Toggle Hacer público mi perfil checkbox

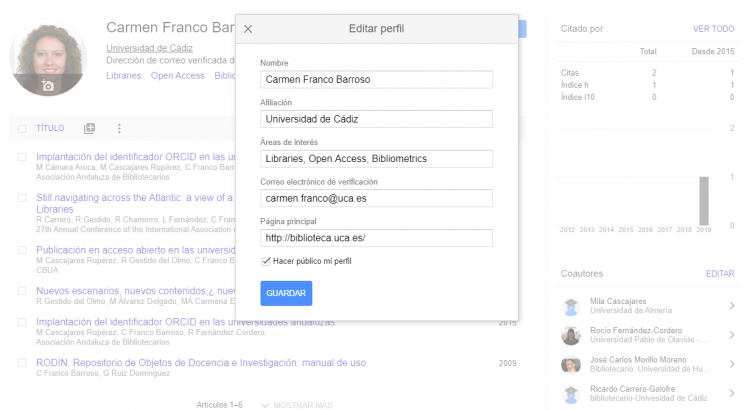coord(266,261)
